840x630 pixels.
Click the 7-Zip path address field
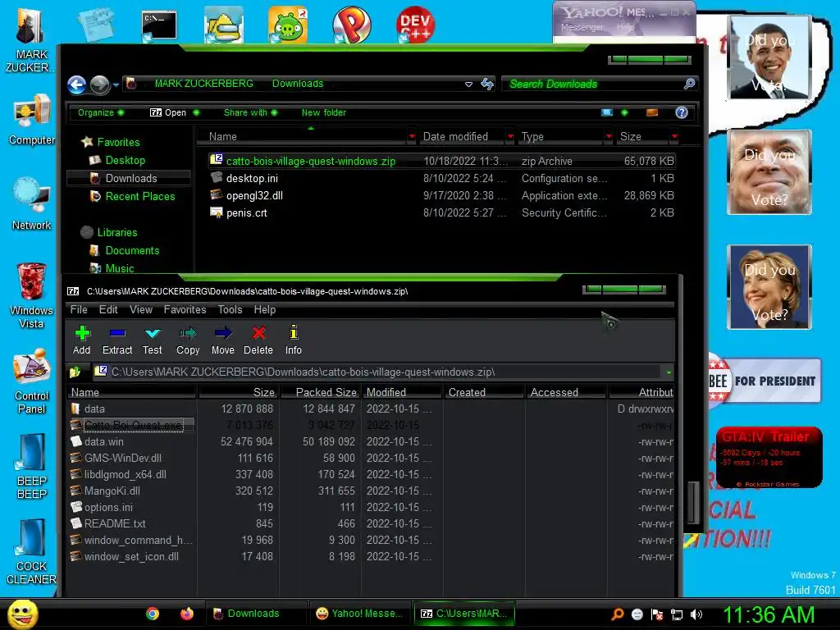(x=377, y=372)
